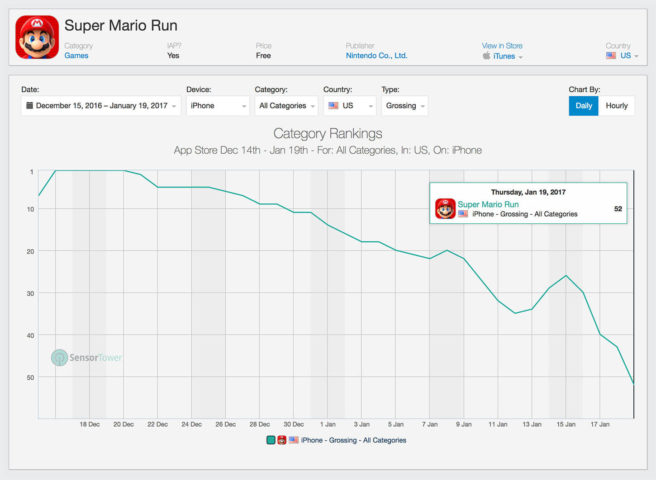Open the Date range dropdown
Screen dimensions: 656x480
pyautogui.click(x=100, y=105)
